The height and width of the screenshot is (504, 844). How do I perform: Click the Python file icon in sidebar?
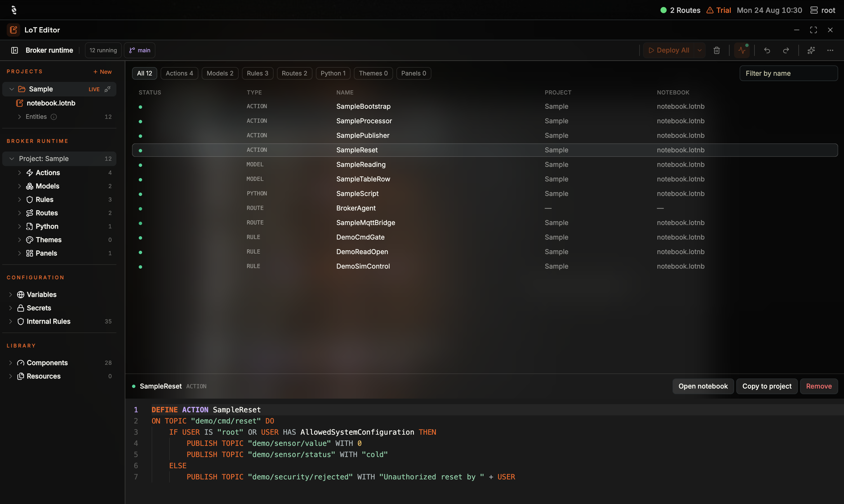click(30, 226)
